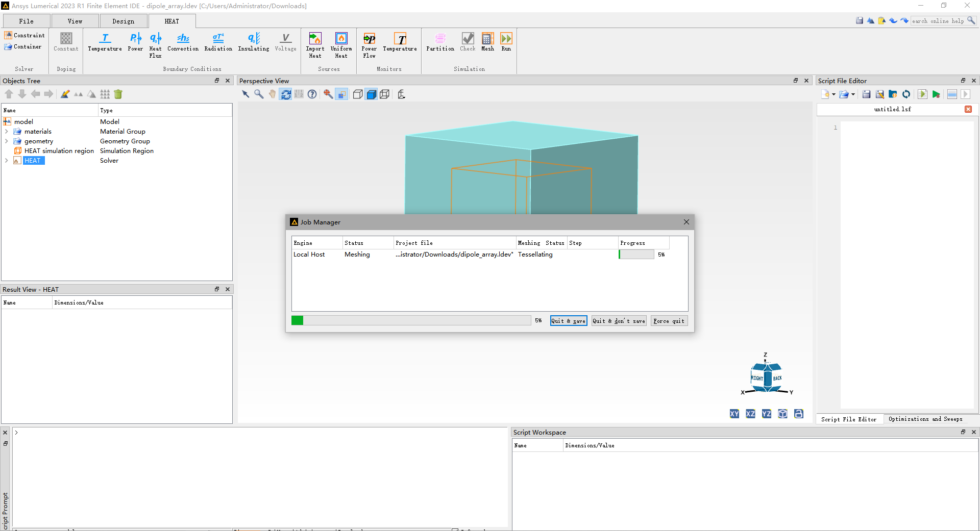Select the pointer tool in Perspective View

(x=246, y=94)
